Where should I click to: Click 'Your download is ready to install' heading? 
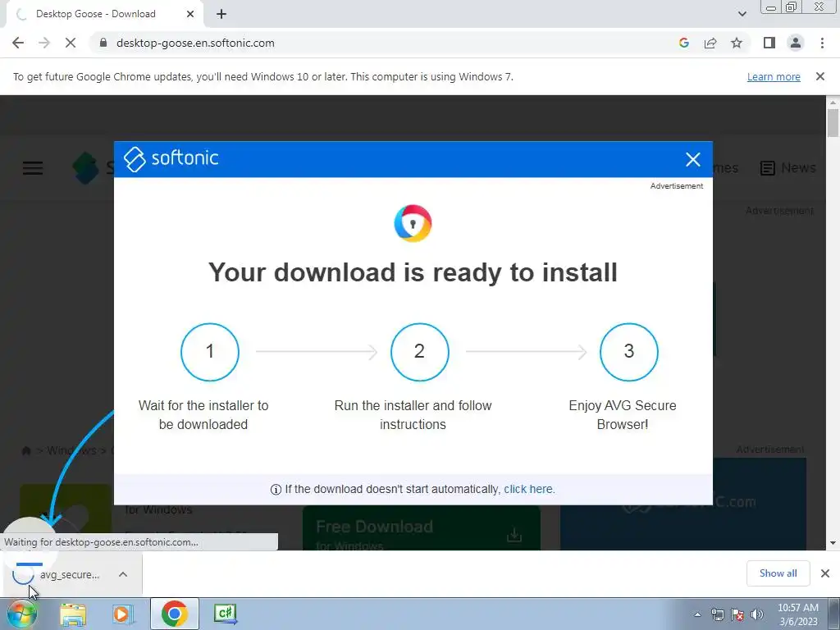click(413, 272)
